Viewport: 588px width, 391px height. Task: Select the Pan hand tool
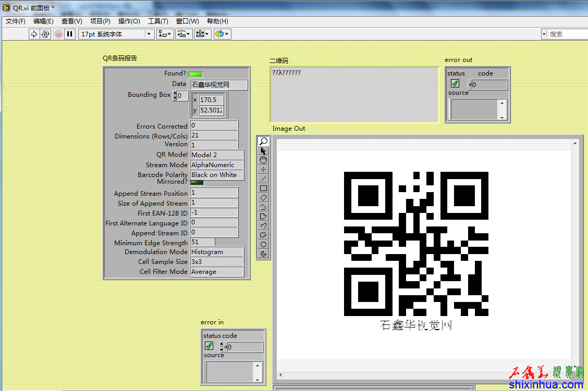(263, 160)
